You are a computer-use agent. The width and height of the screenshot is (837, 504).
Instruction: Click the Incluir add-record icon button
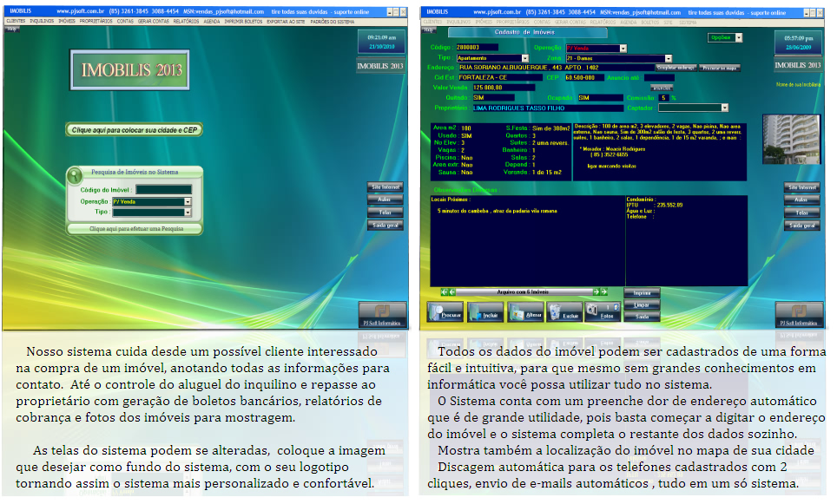pyautogui.click(x=485, y=312)
